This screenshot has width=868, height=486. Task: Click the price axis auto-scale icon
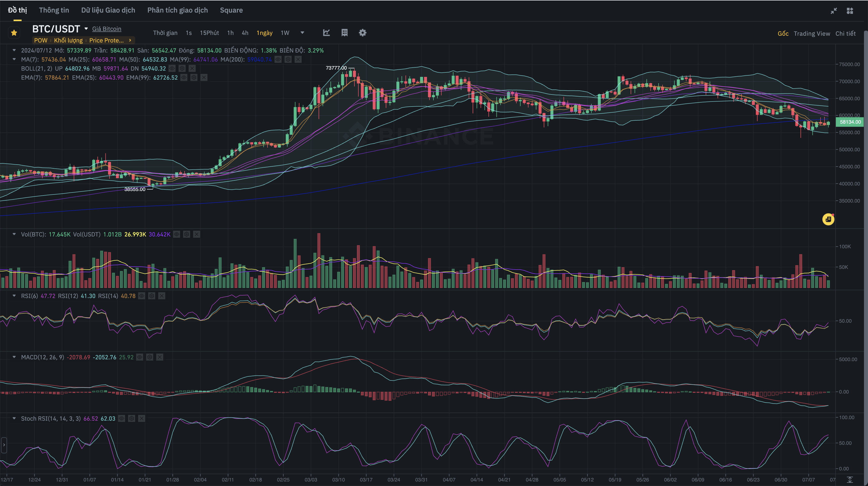(x=850, y=480)
